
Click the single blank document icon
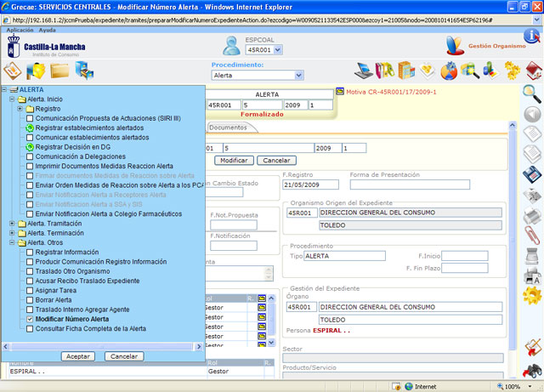(532, 134)
